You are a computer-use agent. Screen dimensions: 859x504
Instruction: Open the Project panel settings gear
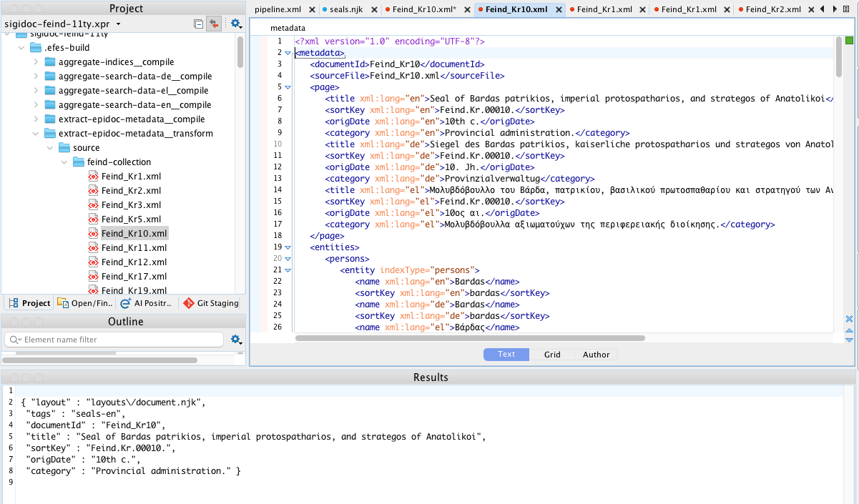click(236, 23)
